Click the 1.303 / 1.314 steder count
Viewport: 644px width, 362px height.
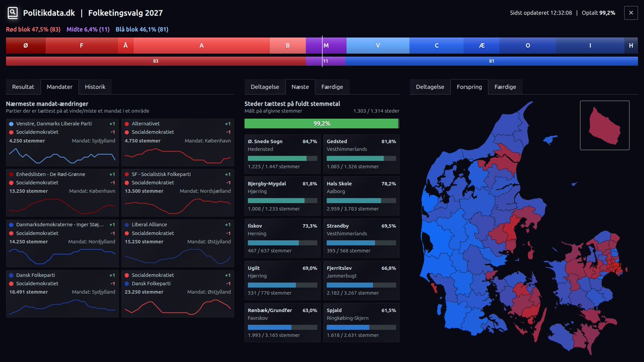(376, 111)
